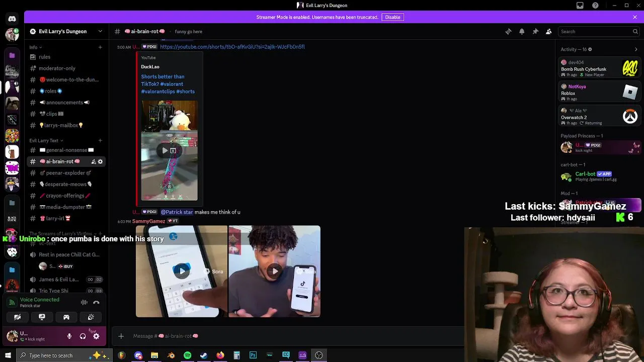Open Discord help question mark icon
The height and width of the screenshot is (362, 644).
[596, 6]
